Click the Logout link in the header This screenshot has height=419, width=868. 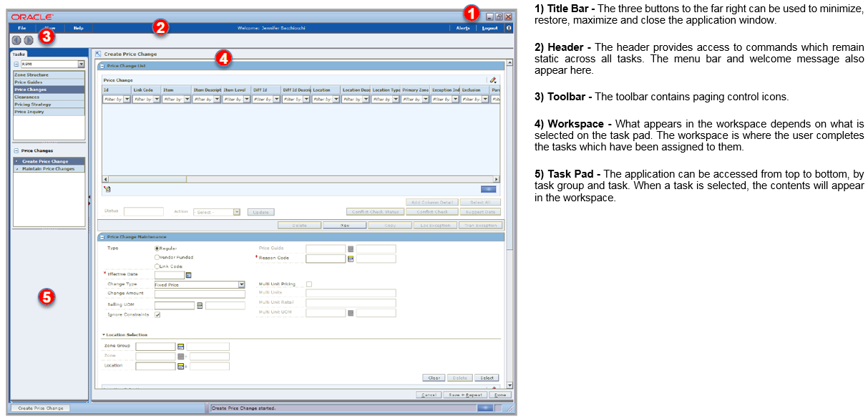tap(489, 28)
